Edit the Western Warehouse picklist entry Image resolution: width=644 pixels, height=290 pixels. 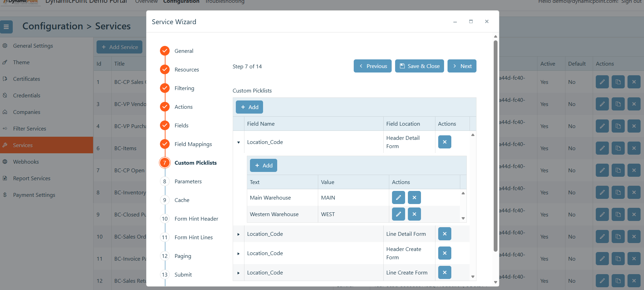tap(398, 214)
